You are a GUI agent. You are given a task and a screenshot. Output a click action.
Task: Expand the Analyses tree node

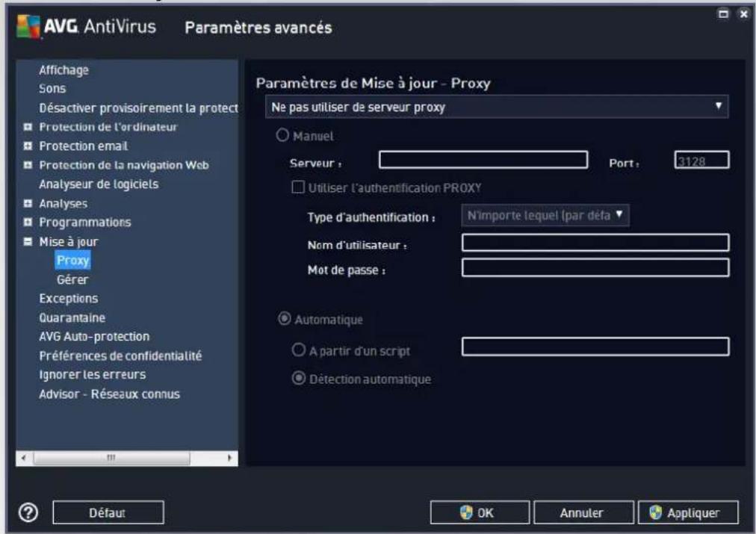(x=28, y=203)
